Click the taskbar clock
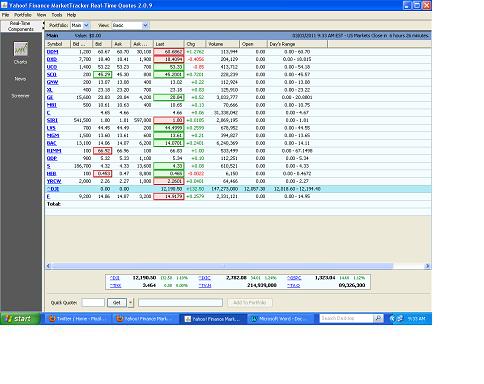 click(416, 319)
